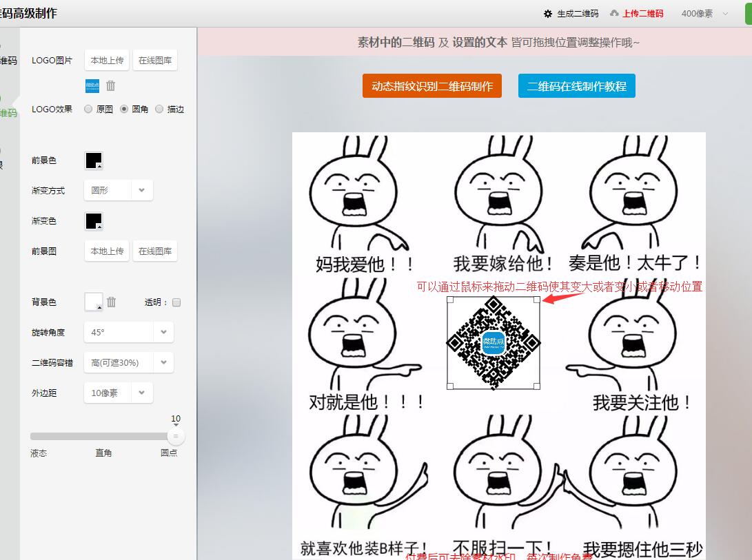Click the QR code bottom-right resize handle

pos(537,386)
